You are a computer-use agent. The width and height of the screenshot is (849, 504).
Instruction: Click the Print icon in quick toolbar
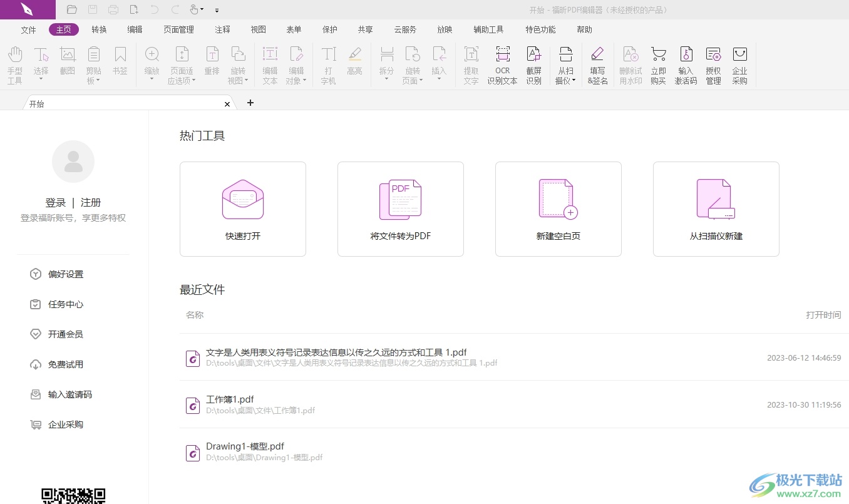(x=113, y=9)
